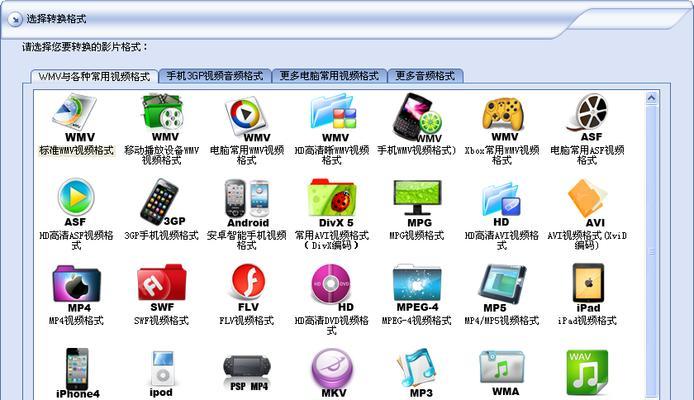Select the green WAV audio icon
This screenshot has height=400, width=694.
587,372
